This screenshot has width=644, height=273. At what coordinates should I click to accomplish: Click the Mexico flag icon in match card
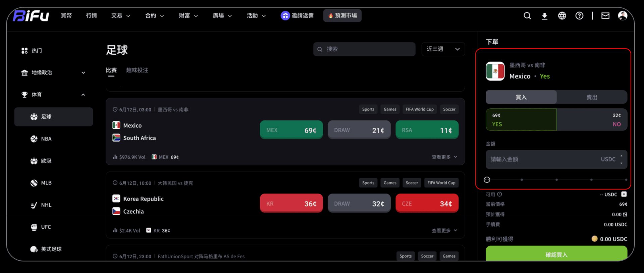pyautogui.click(x=116, y=125)
